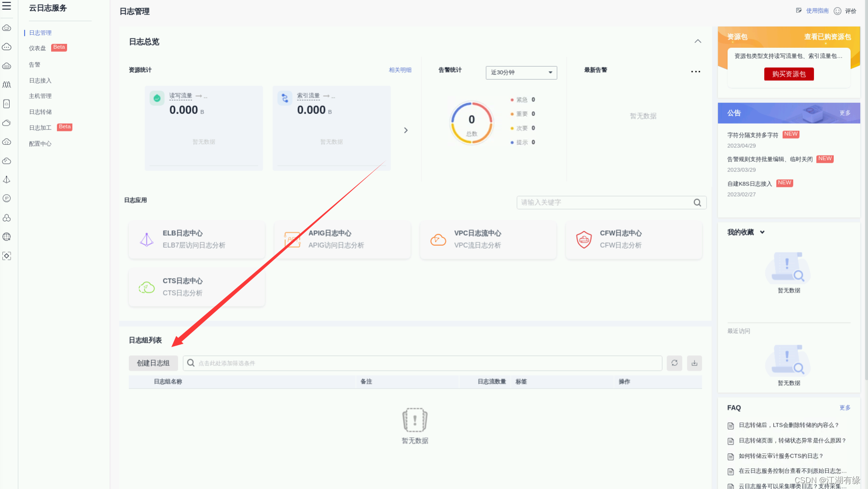Open 日志加工 in the sidebar
This screenshot has width=868, height=489.
click(40, 128)
